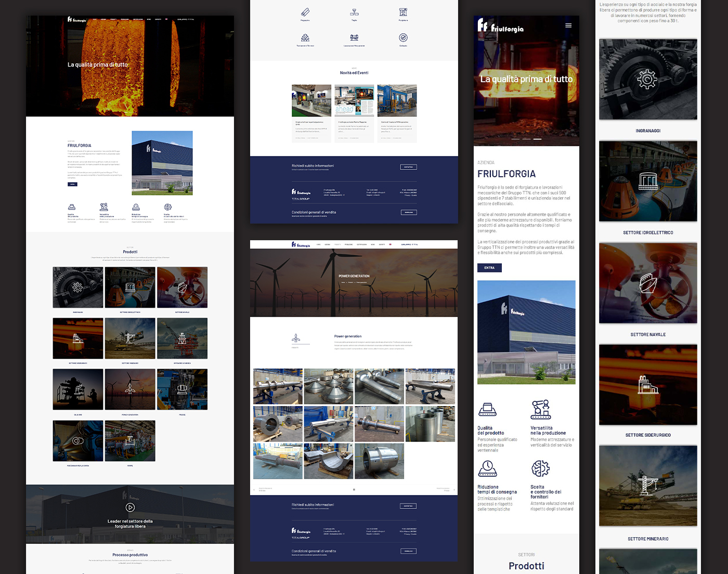Image resolution: width=728 pixels, height=574 pixels.
Task: Click the mobile 'Versatilità nella produzione' robot icon
Action: 540,410
